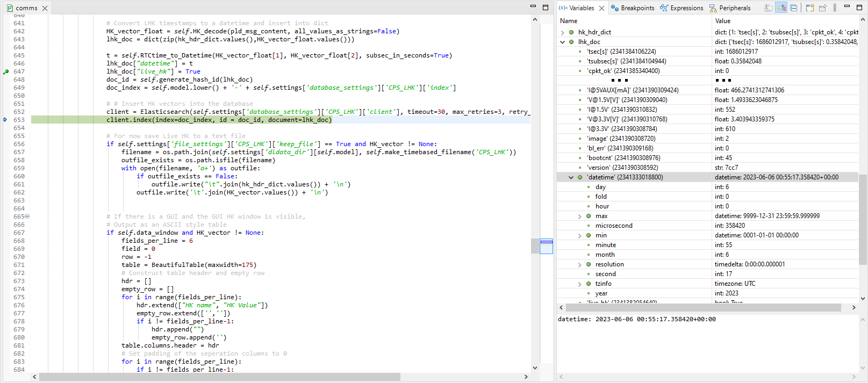868x383 pixels.
Task: Select the 'cpkt_ok' variable row
Action: 708,71
